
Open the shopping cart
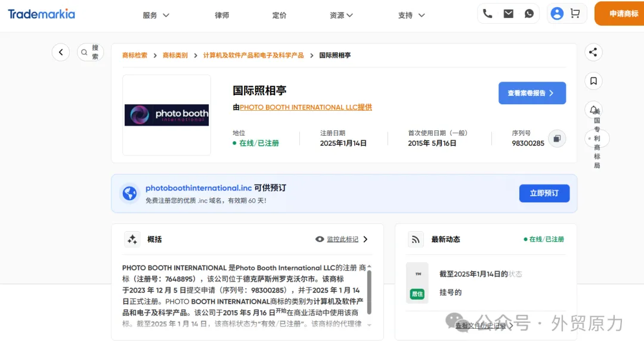coord(574,13)
